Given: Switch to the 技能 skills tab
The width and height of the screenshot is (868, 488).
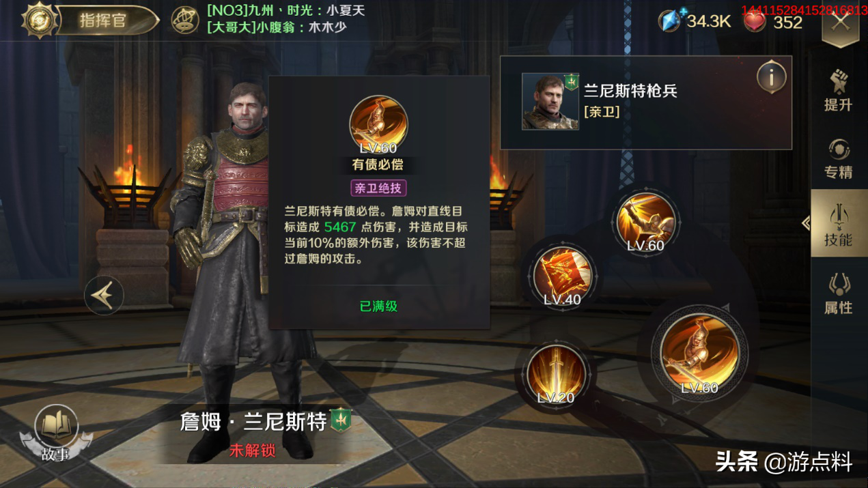Looking at the screenshot, I should tap(839, 225).
